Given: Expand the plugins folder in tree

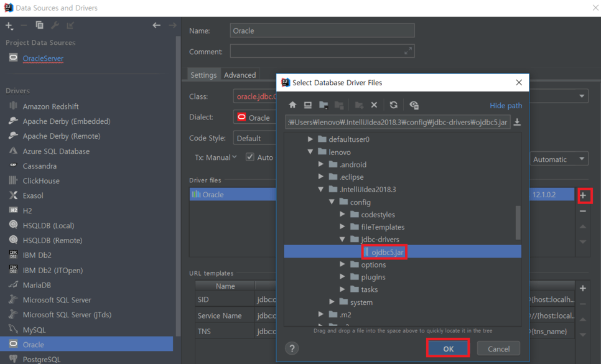Looking at the screenshot, I should pos(342,277).
